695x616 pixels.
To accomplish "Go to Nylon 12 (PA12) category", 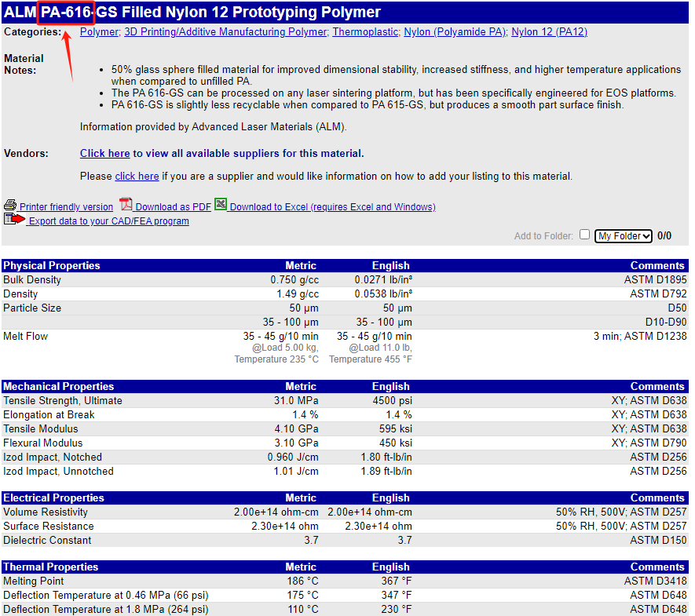I will coord(549,32).
